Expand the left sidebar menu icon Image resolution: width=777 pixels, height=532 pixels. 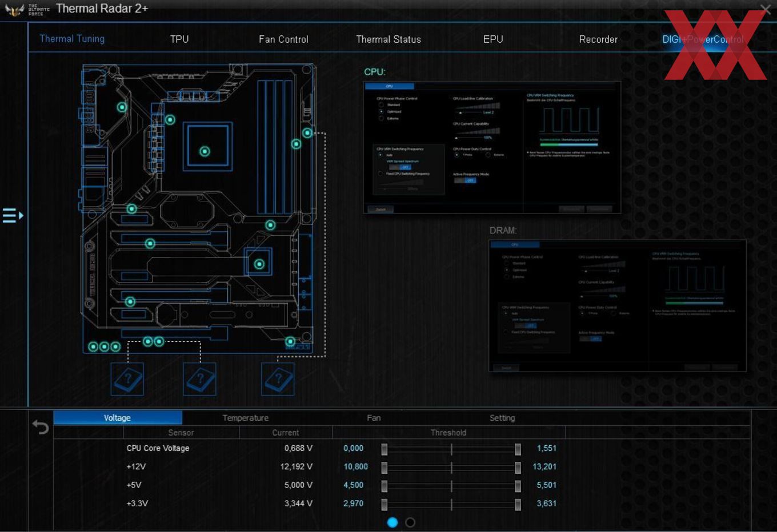13,215
